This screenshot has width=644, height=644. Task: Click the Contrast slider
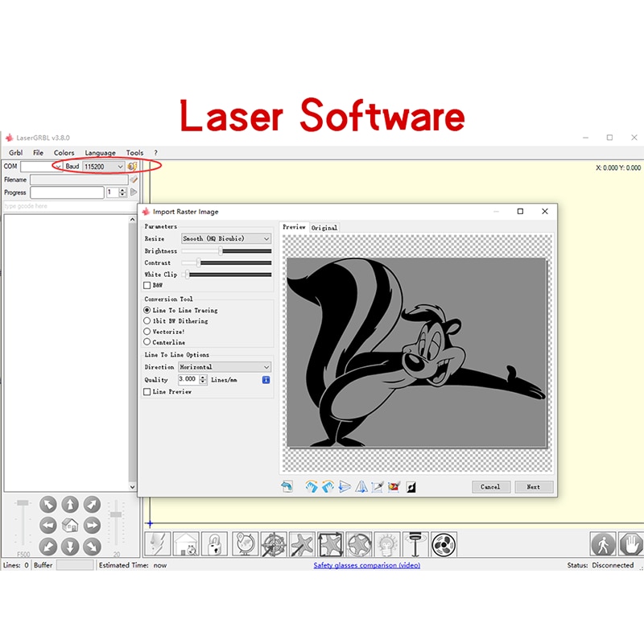pyautogui.click(x=226, y=263)
